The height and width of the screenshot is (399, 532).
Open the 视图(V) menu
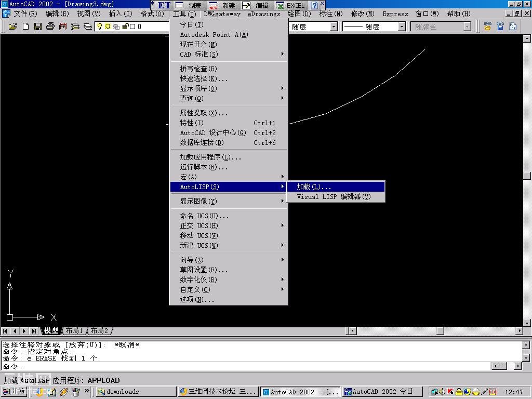click(x=88, y=14)
